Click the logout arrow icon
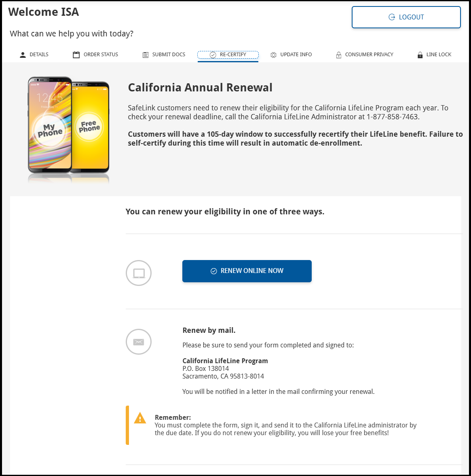471x476 pixels. 392,17
